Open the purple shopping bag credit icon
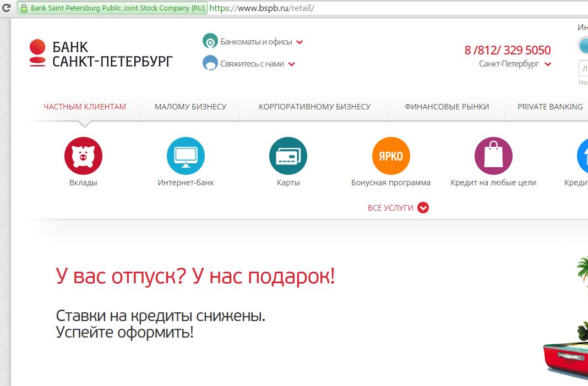Image resolution: width=588 pixels, height=386 pixels. (x=493, y=156)
